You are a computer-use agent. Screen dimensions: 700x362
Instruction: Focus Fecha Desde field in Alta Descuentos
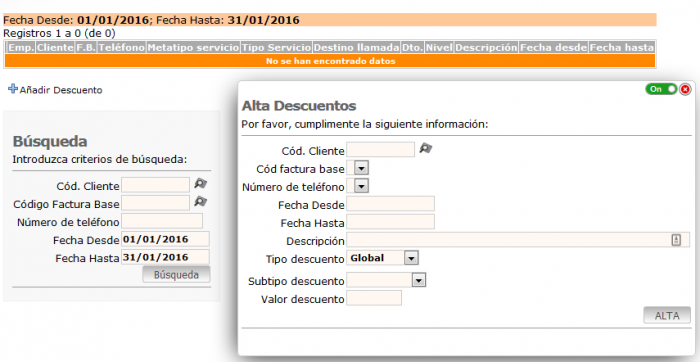tap(391, 204)
